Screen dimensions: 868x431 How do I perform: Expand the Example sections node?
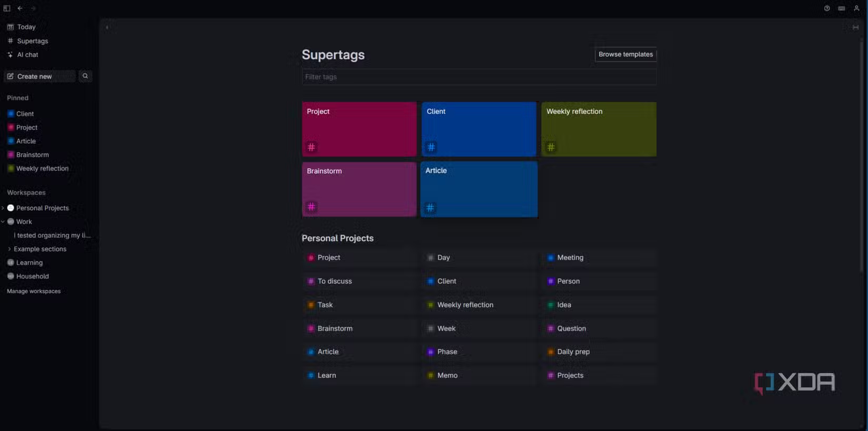tap(9, 249)
